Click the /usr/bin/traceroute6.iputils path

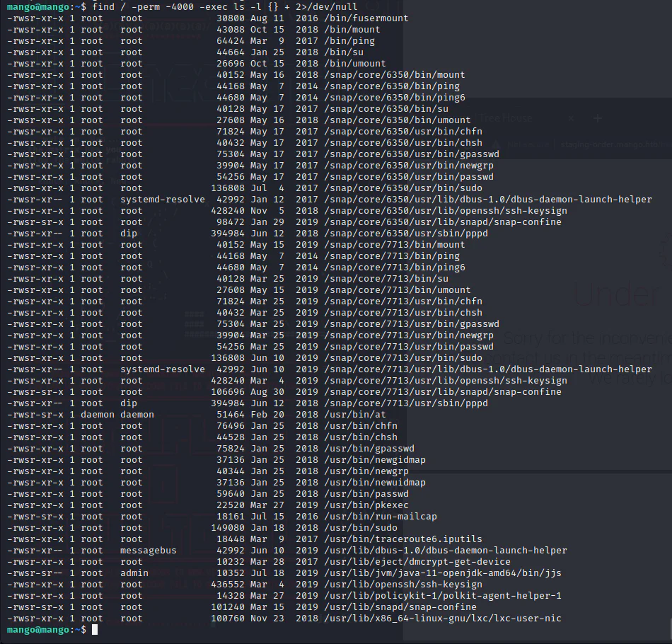(x=403, y=539)
